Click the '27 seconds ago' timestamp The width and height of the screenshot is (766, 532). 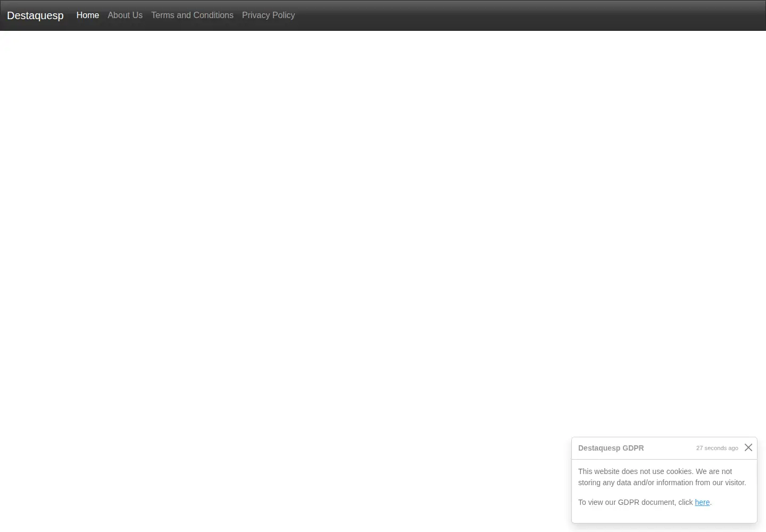click(x=717, y=448)
